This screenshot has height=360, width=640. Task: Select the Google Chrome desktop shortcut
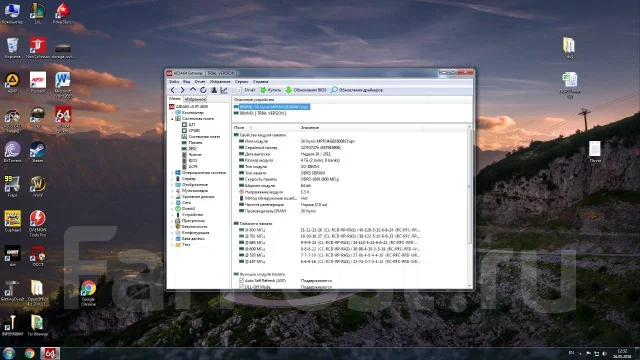tap(88, 293)
